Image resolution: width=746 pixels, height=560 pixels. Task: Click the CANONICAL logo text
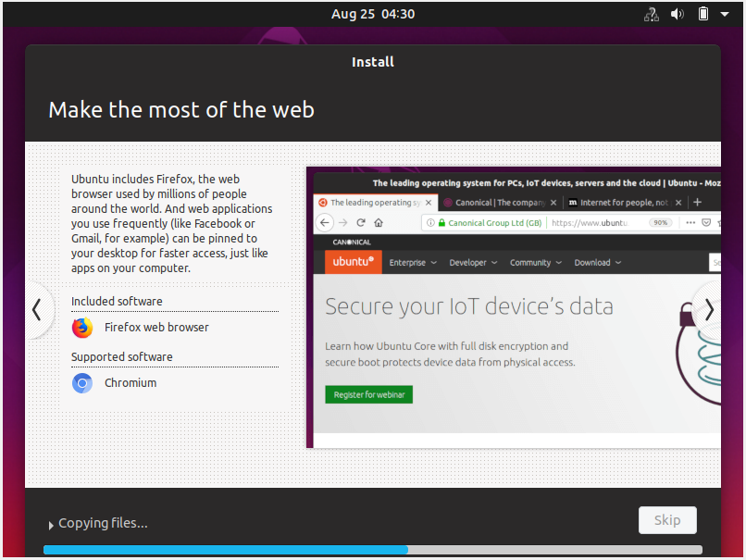[352, 243]
